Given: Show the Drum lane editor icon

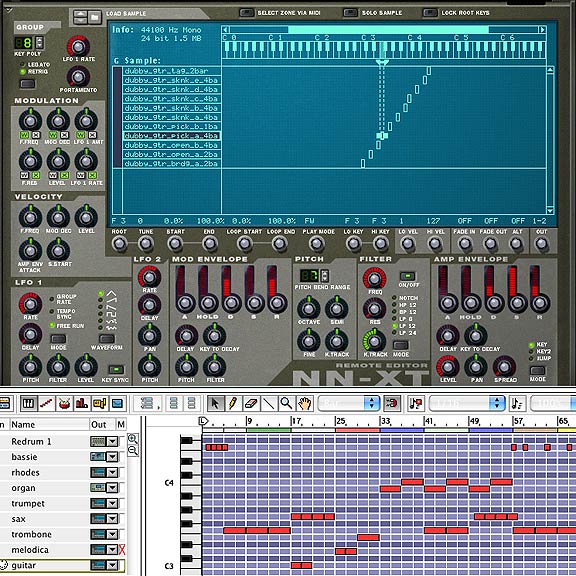Looking at the screenshot, I should coord(64,404).
